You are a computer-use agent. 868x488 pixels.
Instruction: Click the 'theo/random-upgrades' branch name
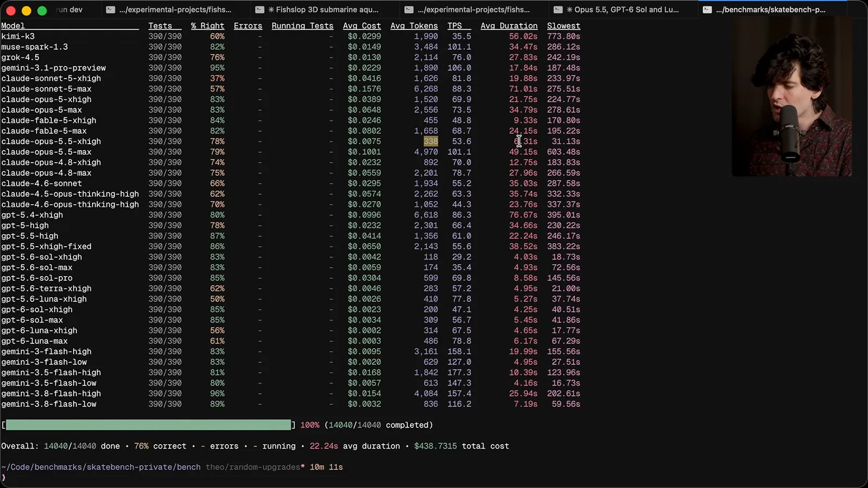tap(253, 467)
